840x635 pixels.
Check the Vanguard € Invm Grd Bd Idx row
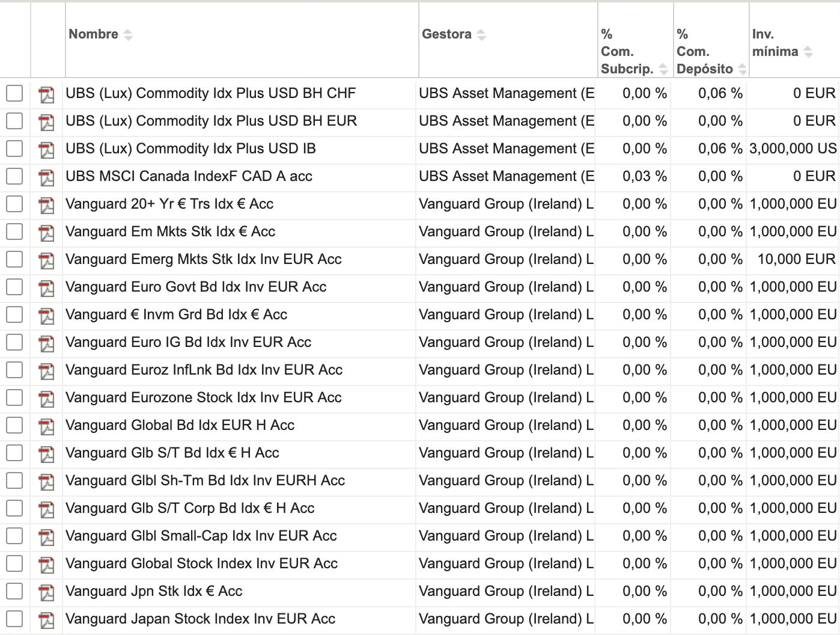click(x=14, y=314)
